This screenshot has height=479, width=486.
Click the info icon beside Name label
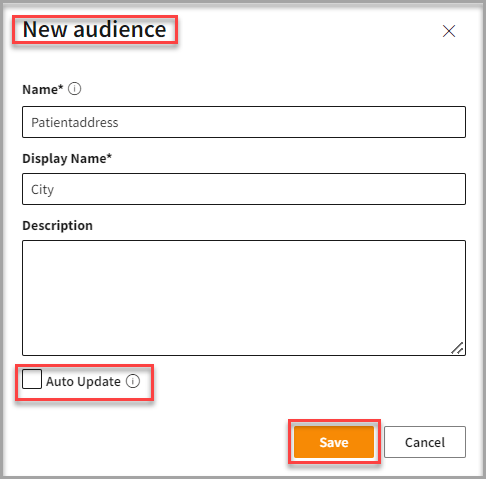click(x=75, y=89)
